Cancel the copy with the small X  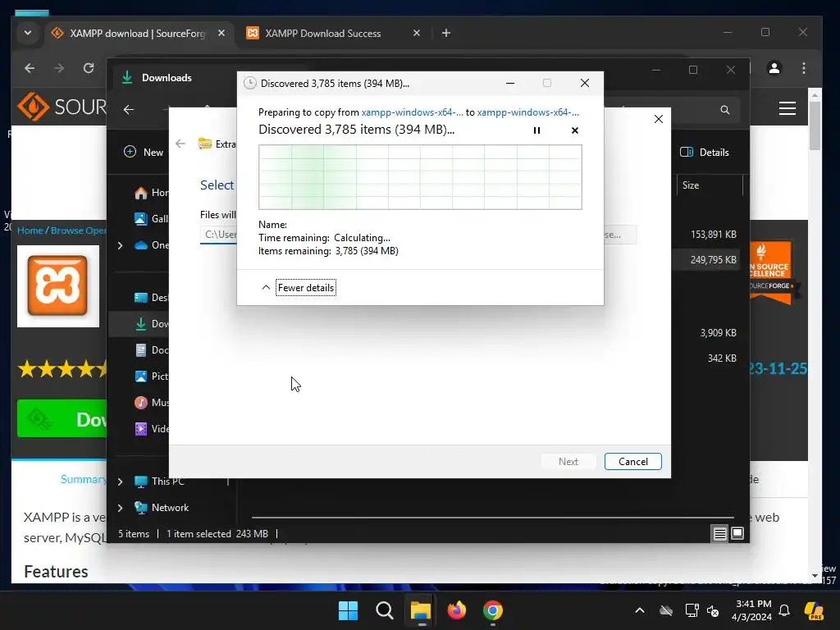(575, 130)
